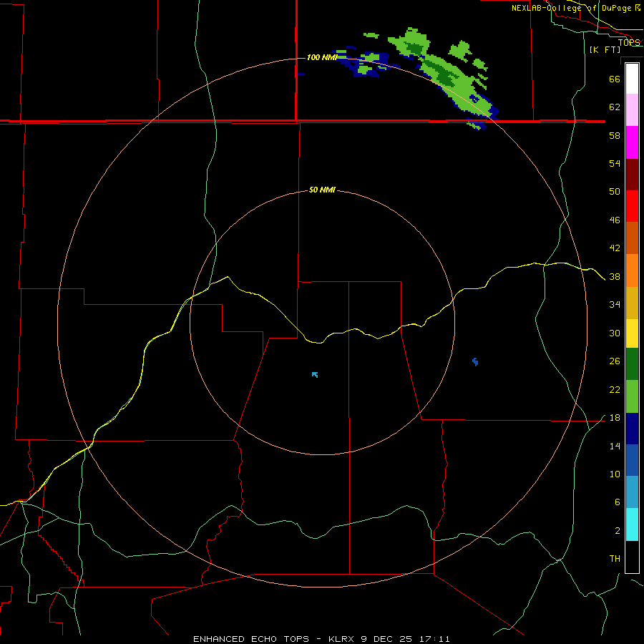Screen dimensions: 644x644
Task: Click the 100 NMI range ring label
Action: [322, 57]
